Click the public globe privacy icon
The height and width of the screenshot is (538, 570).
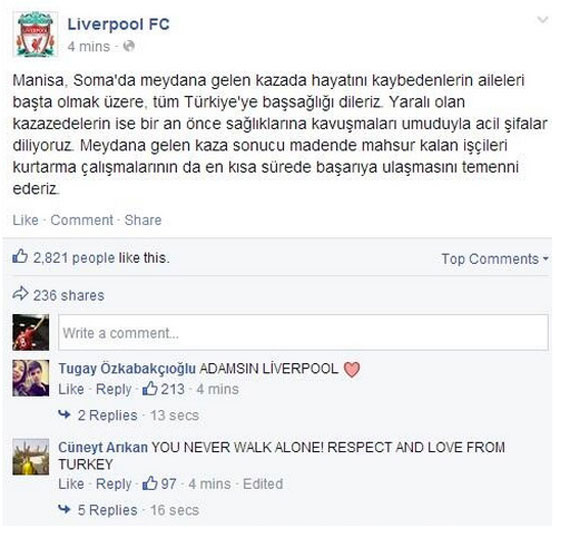pos(129,46)
